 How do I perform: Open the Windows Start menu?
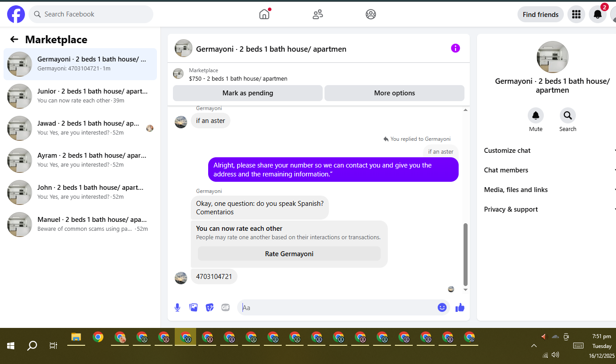[x=11, y=345]
